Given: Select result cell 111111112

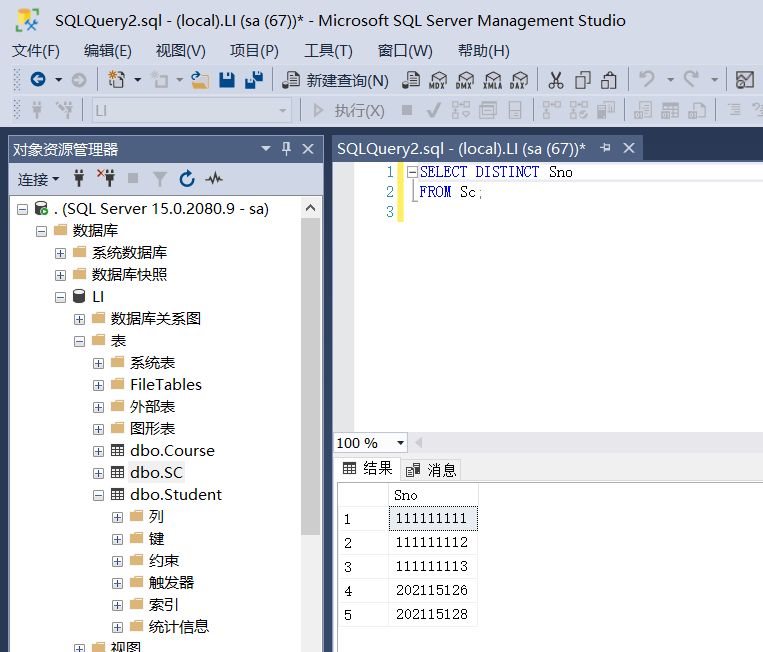Looking at the screenshot, I should tap(433, 542).
